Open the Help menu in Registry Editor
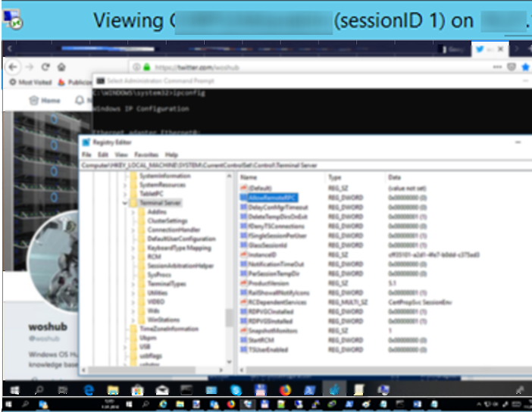The height and width of the screenshot is (412, 532). point(171,154)
